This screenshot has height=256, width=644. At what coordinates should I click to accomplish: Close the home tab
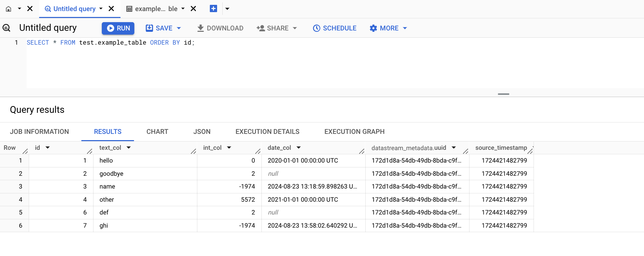click(x=30, y=9)
